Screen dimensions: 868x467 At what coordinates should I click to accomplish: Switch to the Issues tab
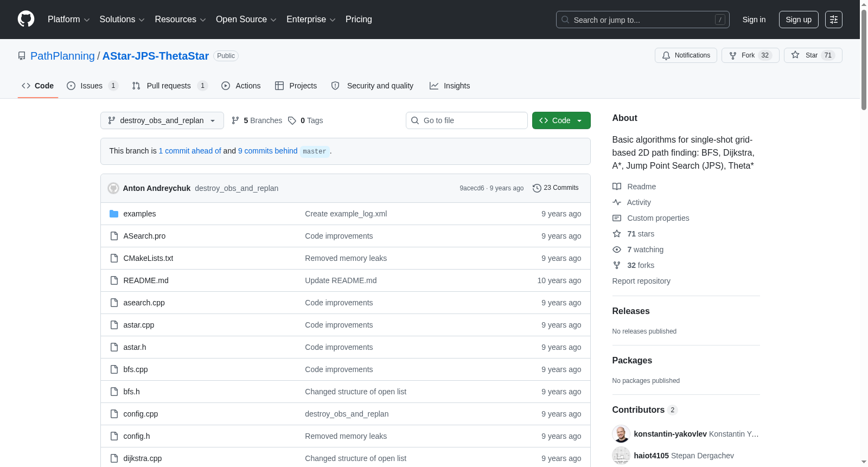pos(92,86)
